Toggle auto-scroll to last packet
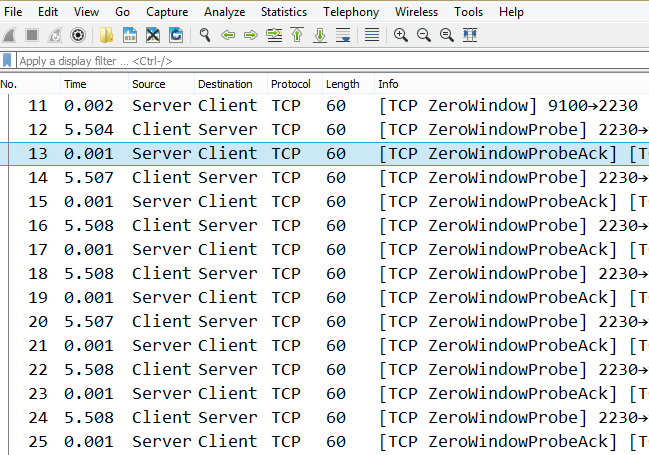Viewport: 649px width, 455px height. (x=343, y=36)
